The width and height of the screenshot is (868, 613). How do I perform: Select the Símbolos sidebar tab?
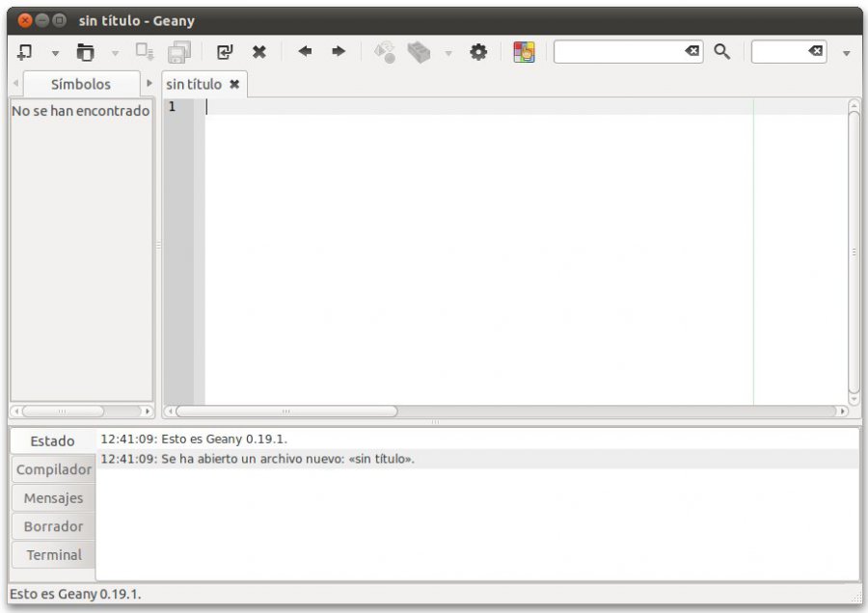pos(81,84)
